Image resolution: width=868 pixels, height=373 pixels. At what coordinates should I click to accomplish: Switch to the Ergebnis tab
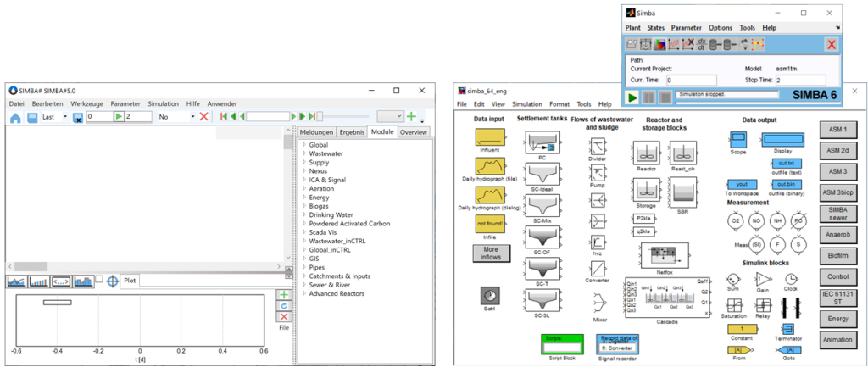[352, 132]
